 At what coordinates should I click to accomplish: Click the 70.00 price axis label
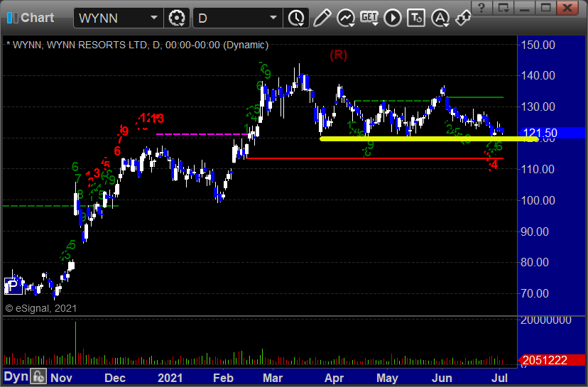pos(535,293)
